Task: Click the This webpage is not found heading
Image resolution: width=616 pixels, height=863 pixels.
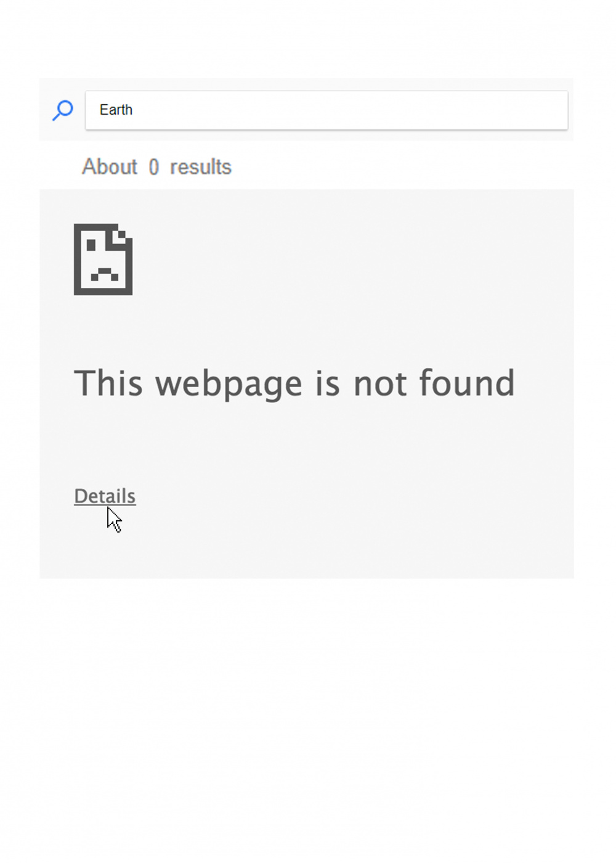Action: pos(294,383)
